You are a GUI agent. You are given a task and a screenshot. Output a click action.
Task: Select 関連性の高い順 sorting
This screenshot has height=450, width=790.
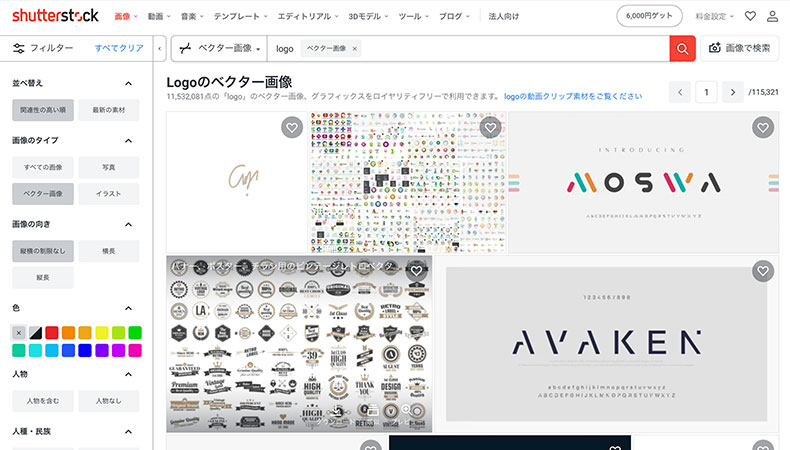coord(43,110)
